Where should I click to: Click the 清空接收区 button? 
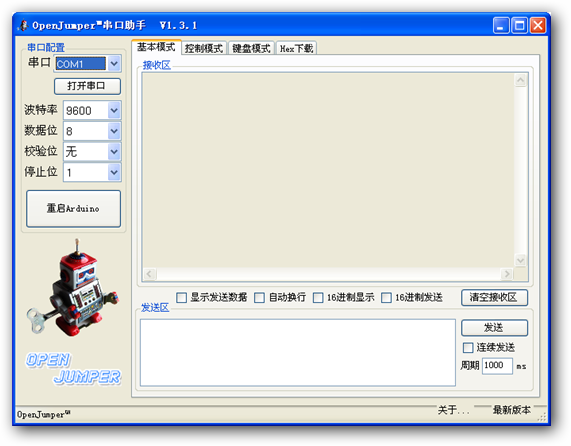494,297
